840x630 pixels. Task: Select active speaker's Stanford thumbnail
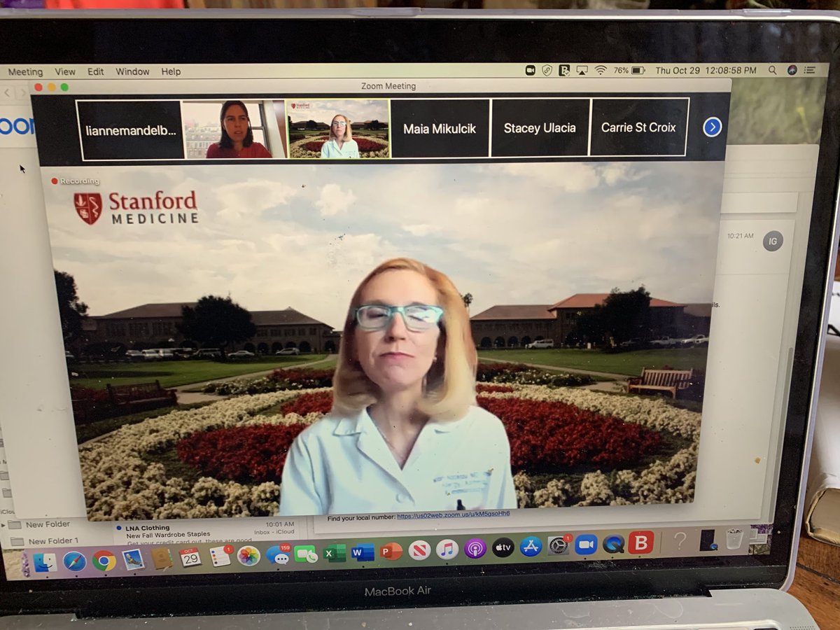coord(339,129)
